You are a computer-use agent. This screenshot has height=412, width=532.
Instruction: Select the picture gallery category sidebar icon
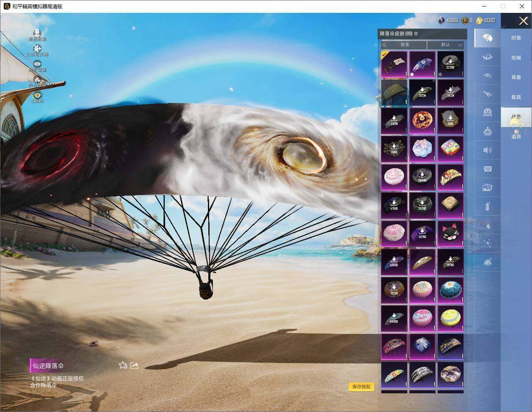tap(488, 187)
